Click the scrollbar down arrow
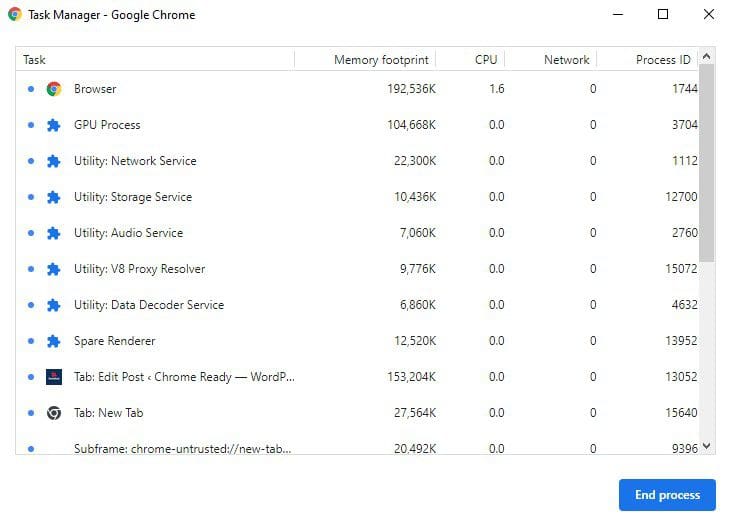The width and height of the screenshot is (730, 525). pos(706,446)
